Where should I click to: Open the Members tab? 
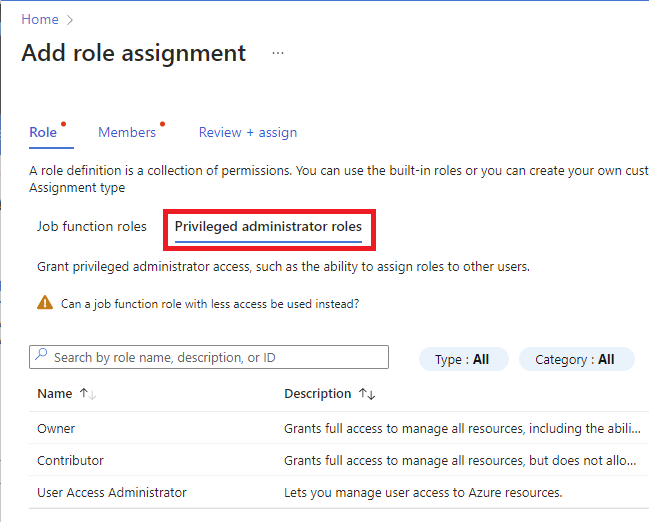pyautogui.click(x=127, y=132)
